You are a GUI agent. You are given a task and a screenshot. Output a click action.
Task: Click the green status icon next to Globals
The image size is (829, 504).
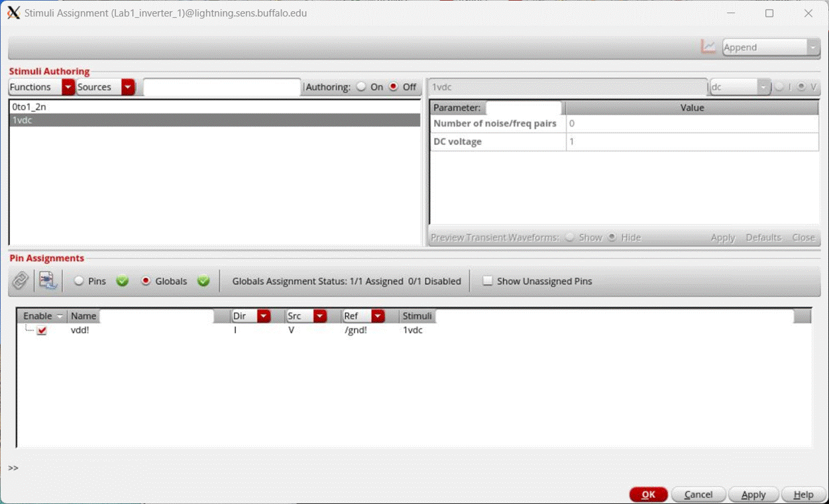[203, 281]
